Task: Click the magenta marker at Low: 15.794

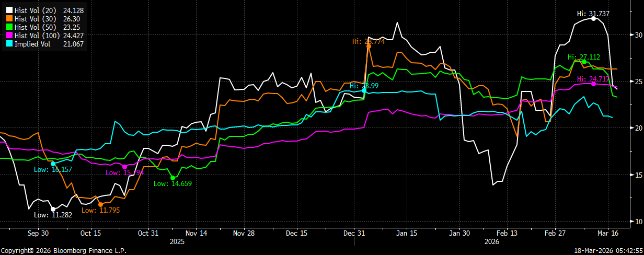Action: [x=124, y=167]
